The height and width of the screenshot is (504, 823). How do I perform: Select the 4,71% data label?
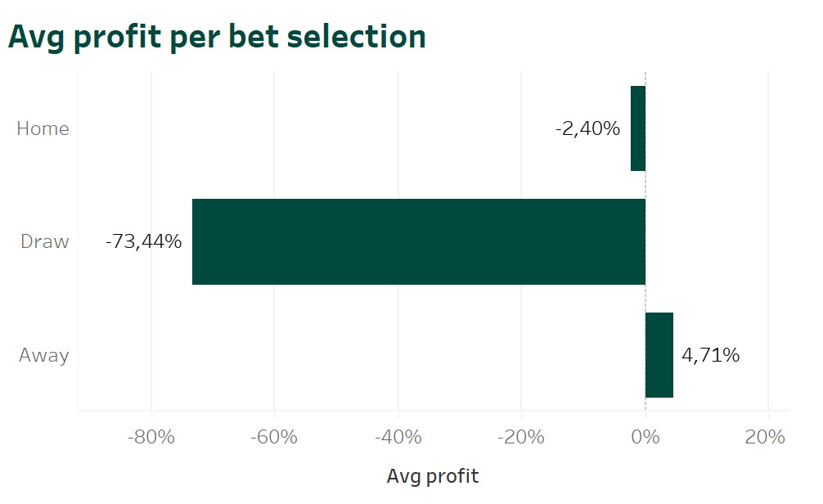point(711,355)
